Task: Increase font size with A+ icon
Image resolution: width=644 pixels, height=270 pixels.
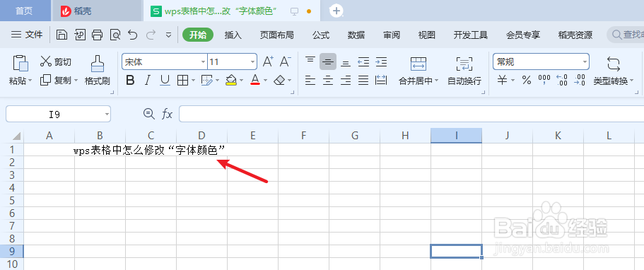Action: click(x=268, y=61)
